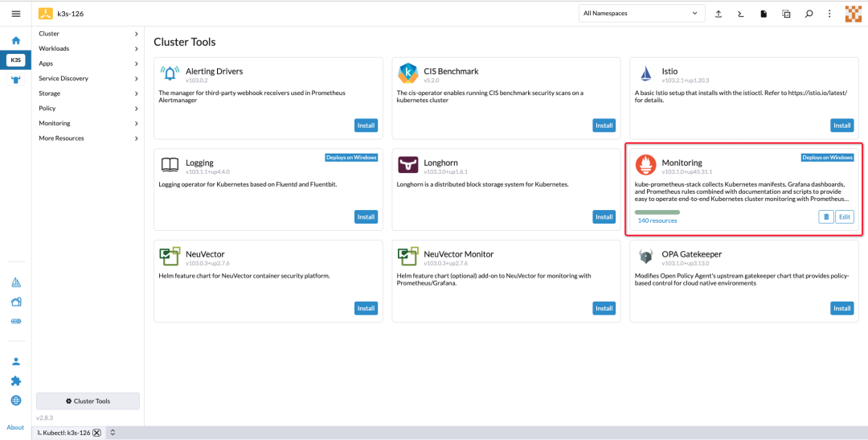This screenshot has width=868, height=440.
Task: Open Continuous Delivery sailboat icon in sidebar
Action: 16,282
